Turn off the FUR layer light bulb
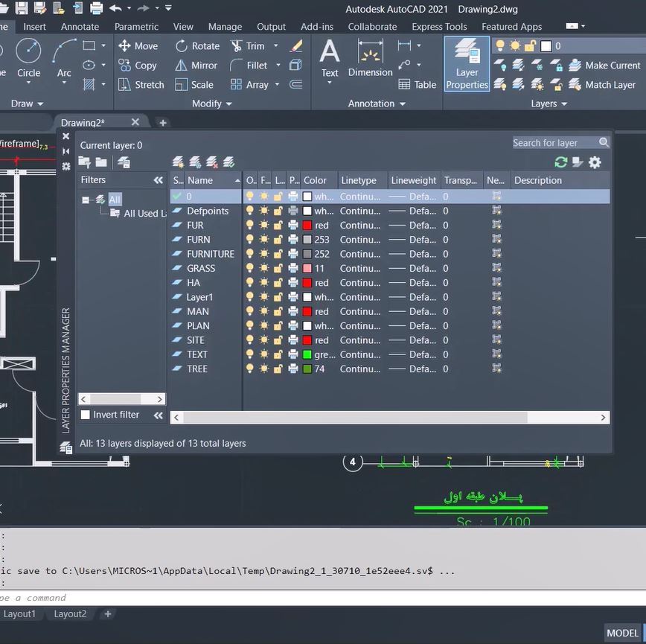The width and height of the screenshot is (646, 644). click(249, 225)
